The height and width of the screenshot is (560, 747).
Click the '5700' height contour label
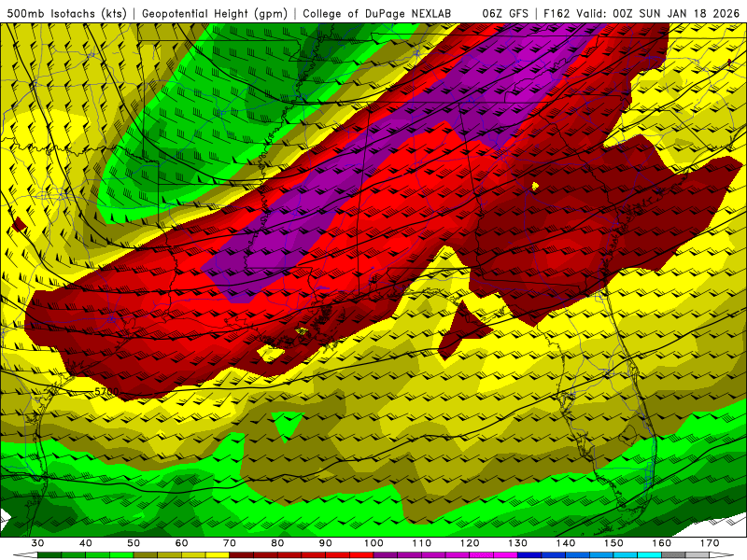[x=106, y=392]
